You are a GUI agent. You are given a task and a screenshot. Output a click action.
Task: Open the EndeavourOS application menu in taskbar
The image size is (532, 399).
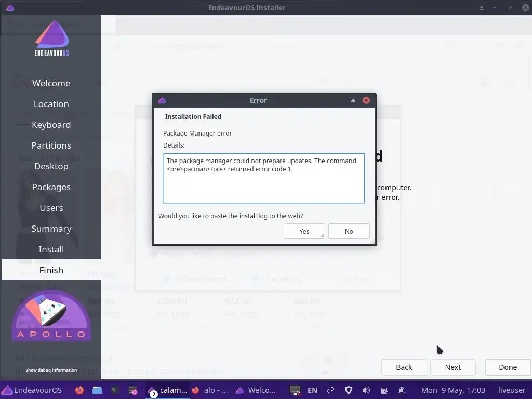pyautogui.click(x=32, y=390)
